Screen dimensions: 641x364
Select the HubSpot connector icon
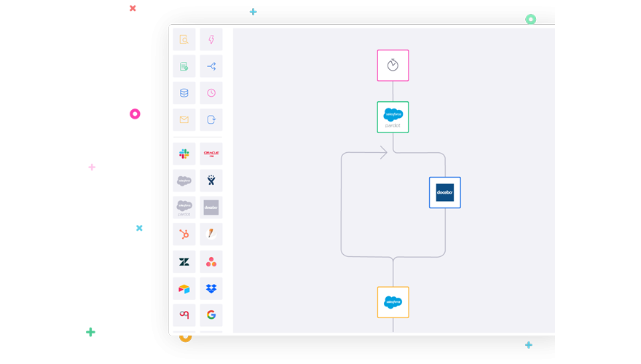(x=184, y=234)
